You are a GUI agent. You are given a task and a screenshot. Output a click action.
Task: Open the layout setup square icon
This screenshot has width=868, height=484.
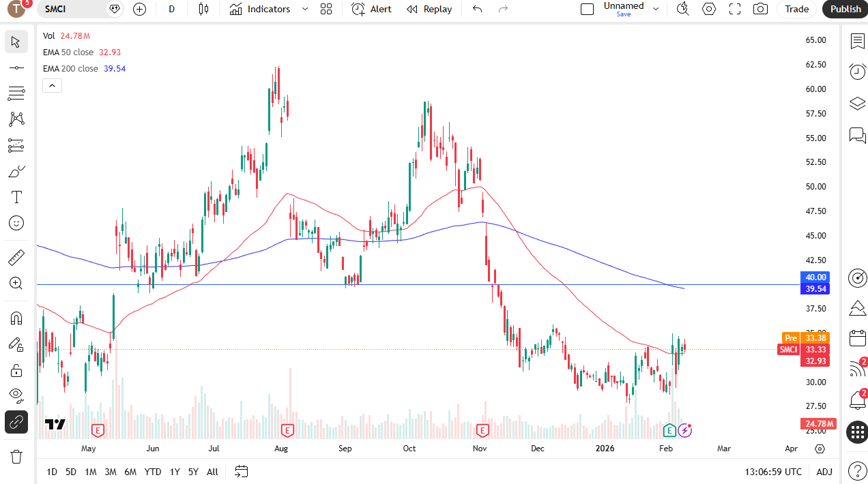point(587,9)
